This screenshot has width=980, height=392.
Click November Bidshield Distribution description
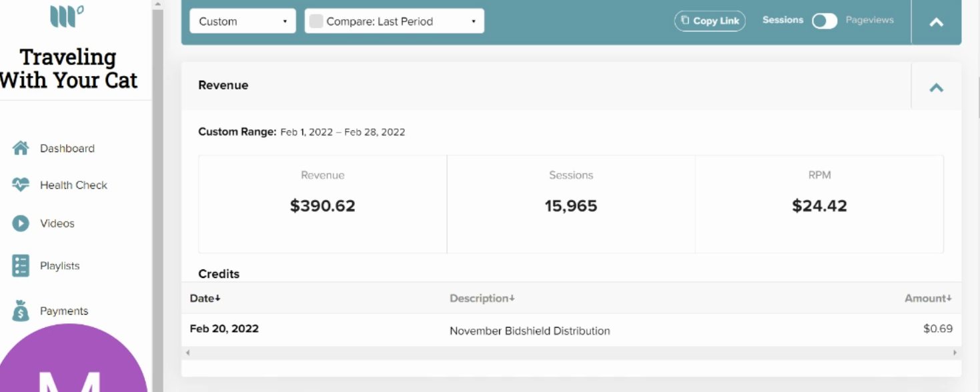(530, 331)
